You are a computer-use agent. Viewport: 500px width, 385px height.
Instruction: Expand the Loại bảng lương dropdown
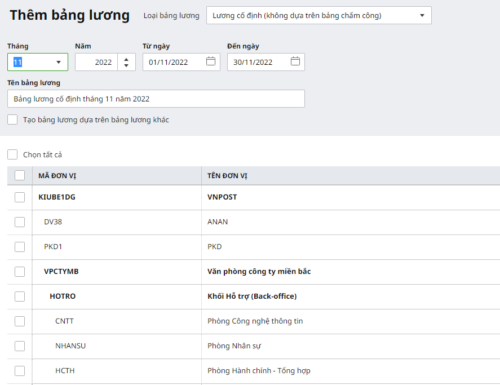pos(319,15)
